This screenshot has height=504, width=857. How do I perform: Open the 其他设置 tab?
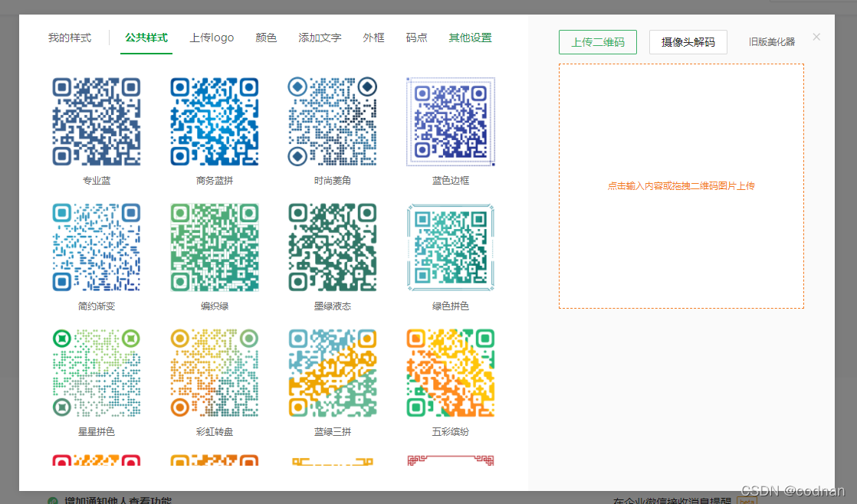(x=470, y=38)
